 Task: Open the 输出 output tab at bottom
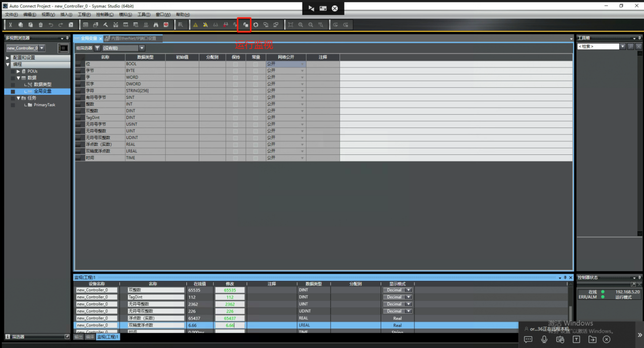coord(79,337)
